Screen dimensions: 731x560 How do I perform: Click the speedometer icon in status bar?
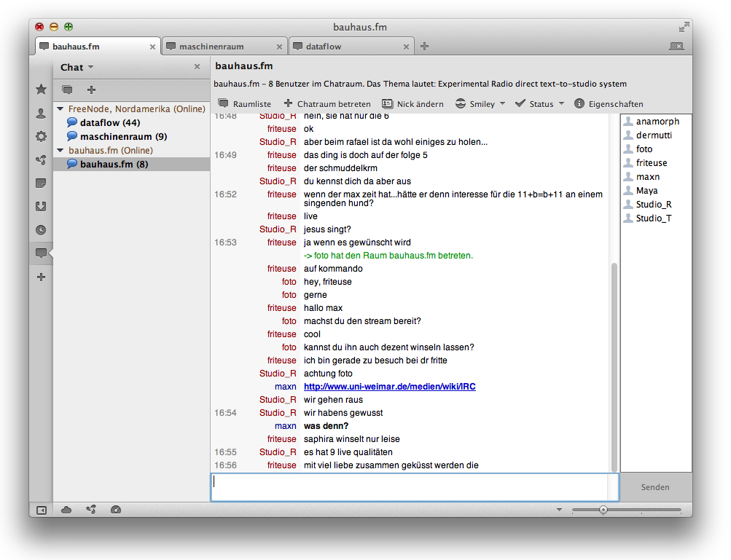point(116,510)
